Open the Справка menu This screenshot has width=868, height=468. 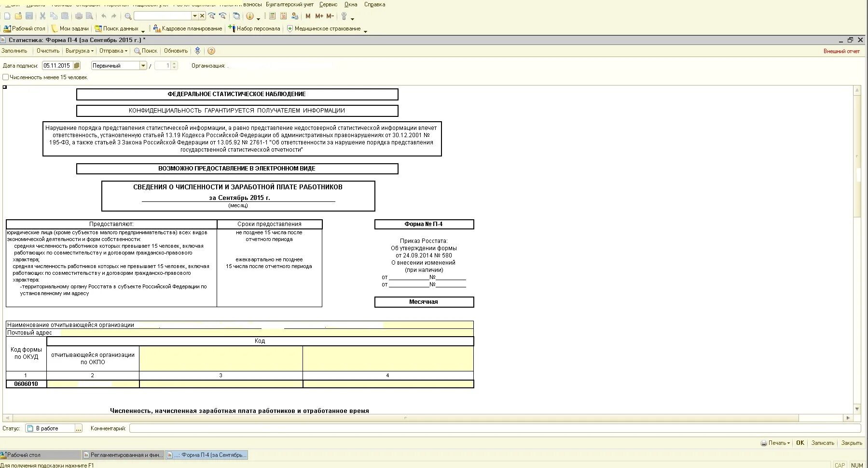pos(374,4)
